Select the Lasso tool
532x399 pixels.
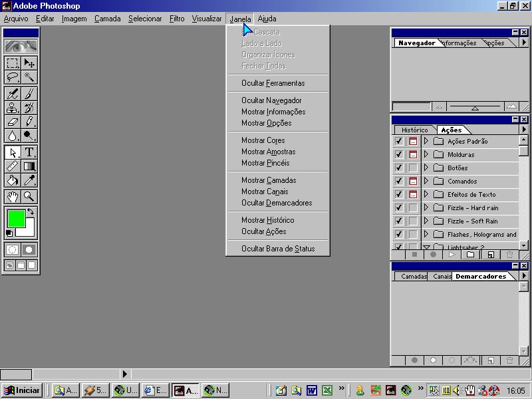tap(13, 77)
